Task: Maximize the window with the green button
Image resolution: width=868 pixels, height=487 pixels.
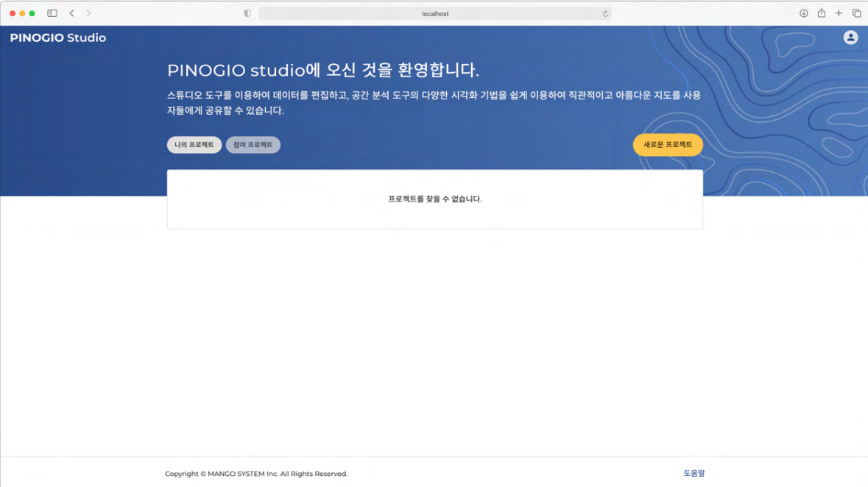Action: 32,13
